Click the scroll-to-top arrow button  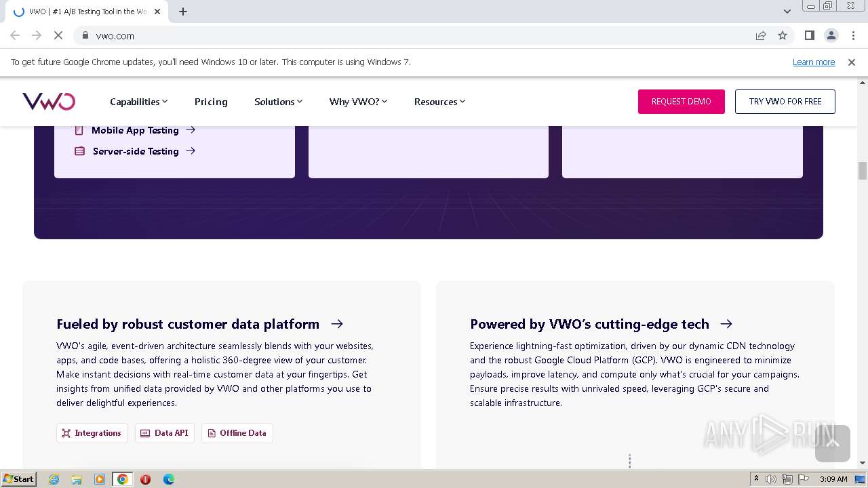(x=832, y=443)
